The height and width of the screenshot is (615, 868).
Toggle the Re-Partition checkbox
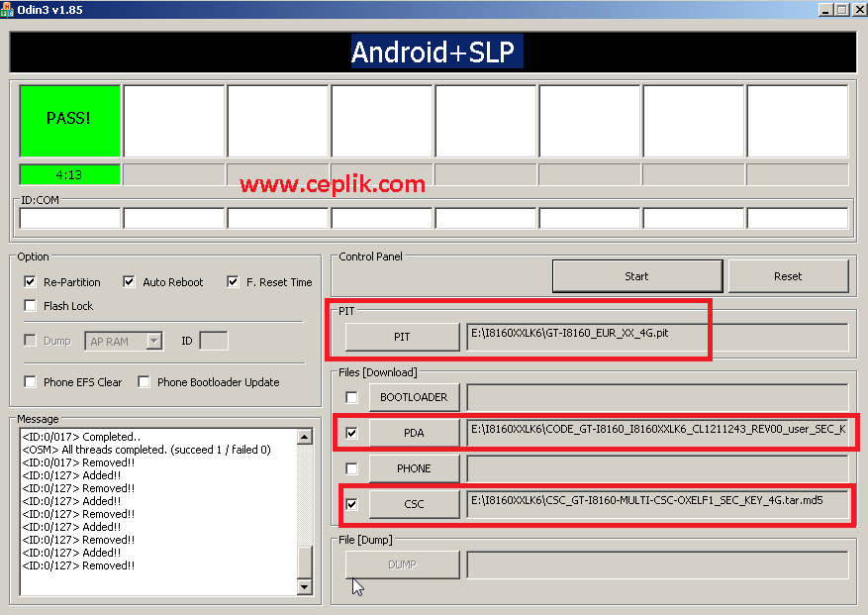(x=30, y=282)
